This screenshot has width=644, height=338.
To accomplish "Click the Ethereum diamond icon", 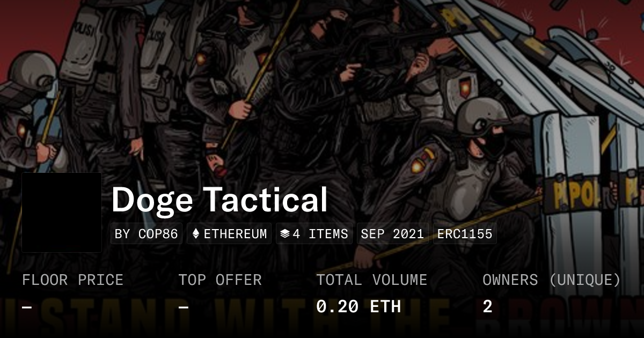I will tap(195, 234).
